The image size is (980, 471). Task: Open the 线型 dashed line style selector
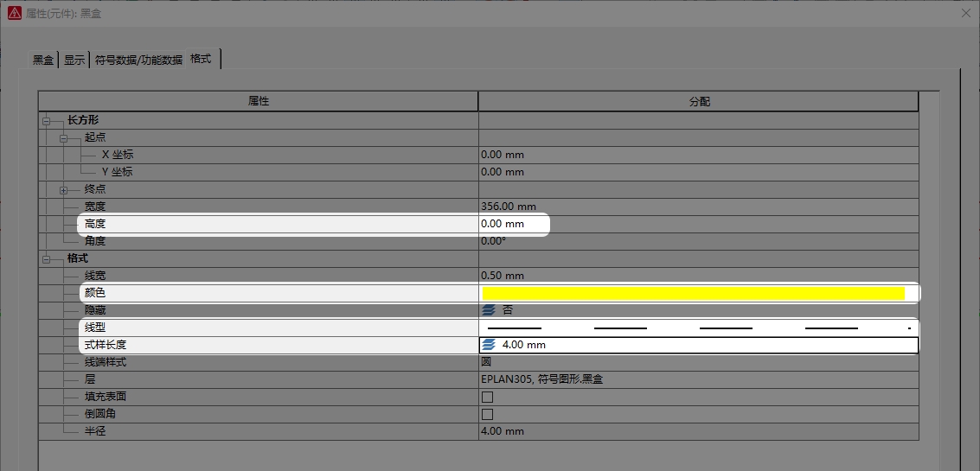coord(698,328)
